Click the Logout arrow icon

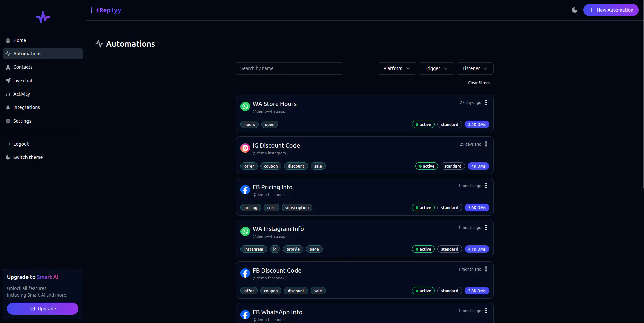pyautogui.click(x=8, y=144)
